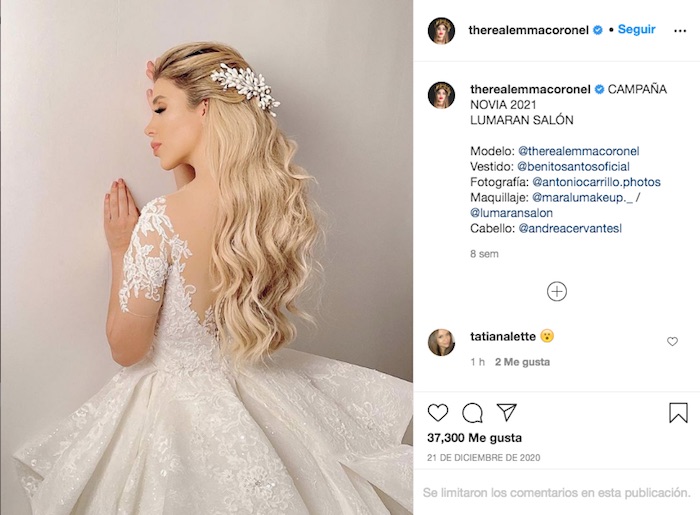Click the therealemmacoronel username in the header
The height and width of the screenshot is (515, 700).
click(529, 30)
